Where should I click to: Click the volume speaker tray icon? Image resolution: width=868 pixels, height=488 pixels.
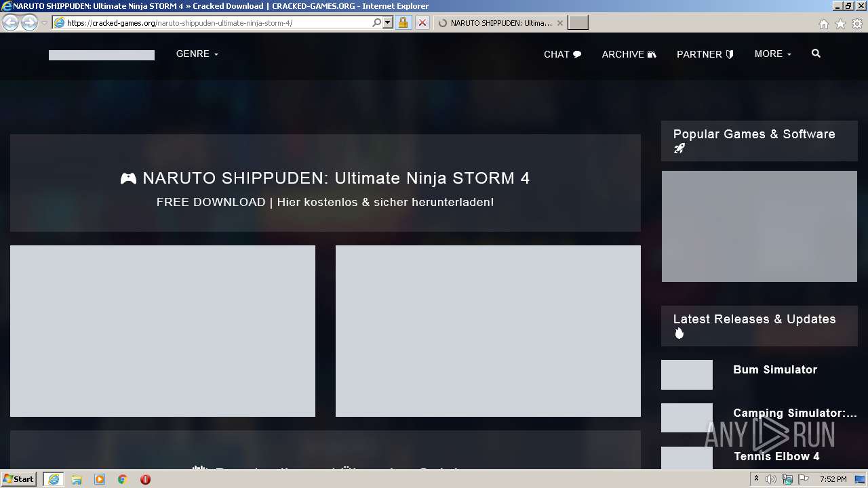tap(771, 479)
